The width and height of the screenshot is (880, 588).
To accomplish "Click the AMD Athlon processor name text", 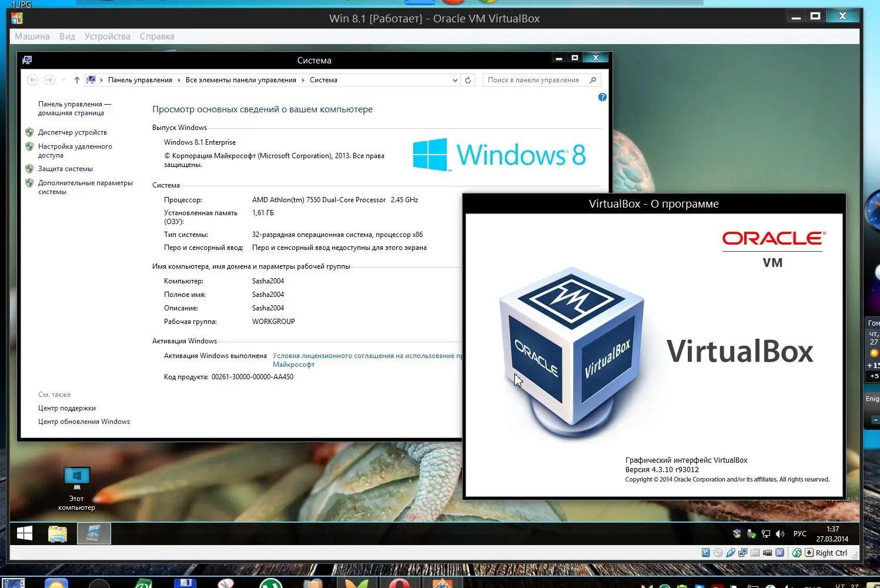I will point(319,200).
